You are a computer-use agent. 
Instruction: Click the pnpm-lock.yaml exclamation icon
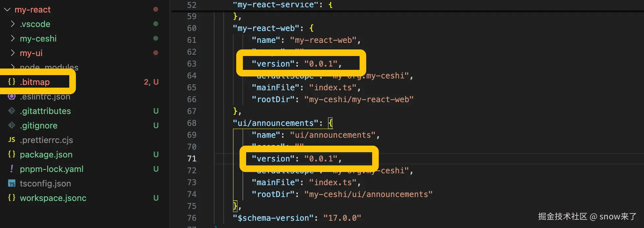point(12,169)
